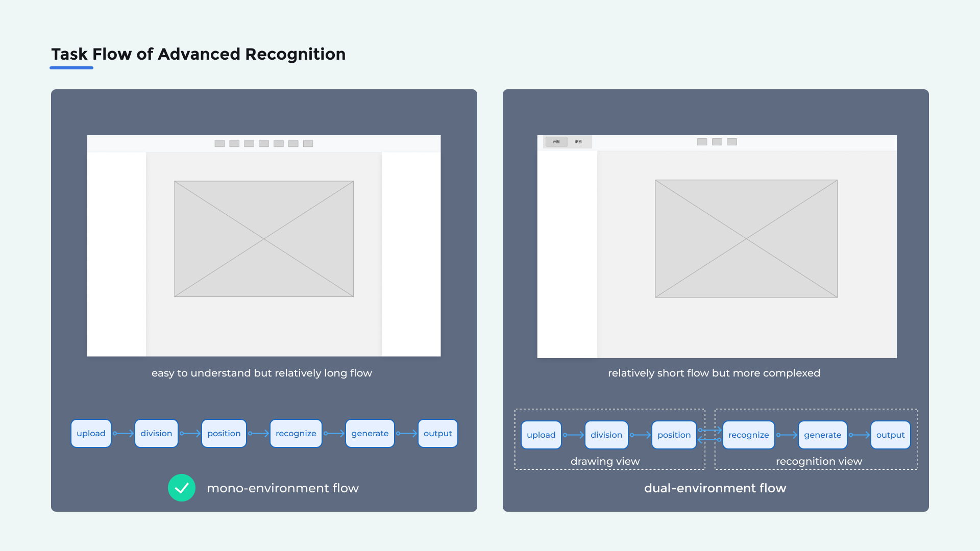Select the 分图 tab in right wireframe

tap(556, 142)
